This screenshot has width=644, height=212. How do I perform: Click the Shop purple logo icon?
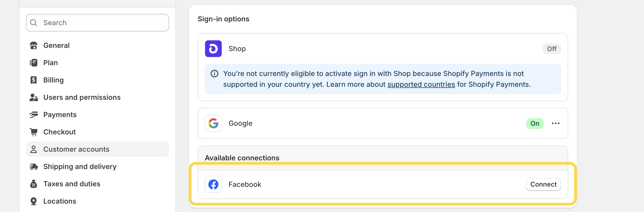click(213, 49)
